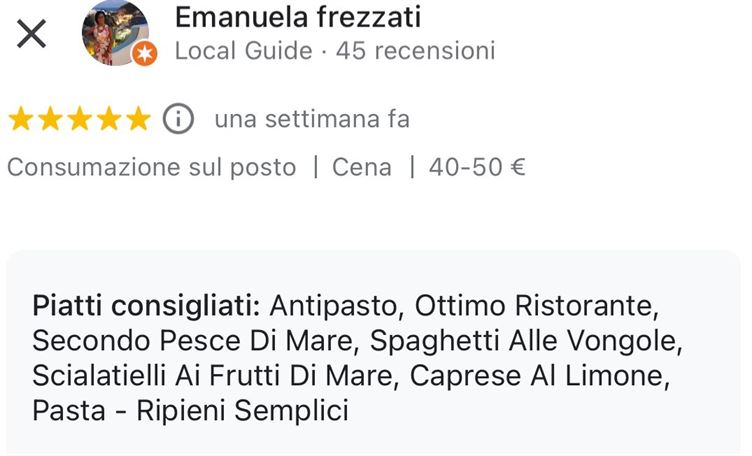Select the "Consumazione sul posto" label

click(151, 167)
